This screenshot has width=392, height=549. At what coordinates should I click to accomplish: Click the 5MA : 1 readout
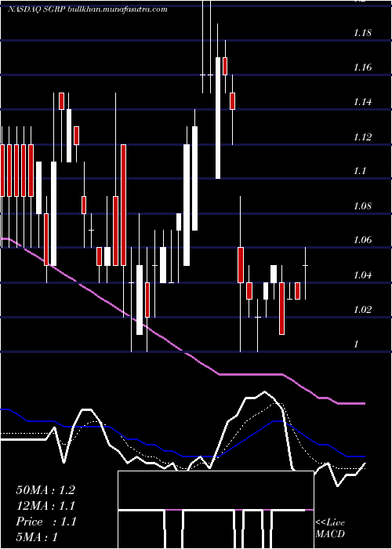[37, 537]
